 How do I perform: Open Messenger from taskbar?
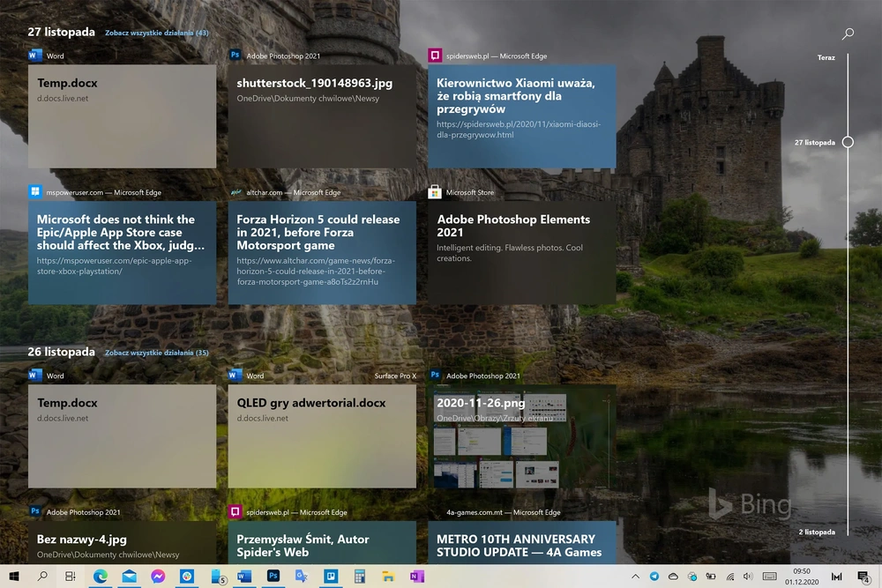pyautogui.click(x=158, y=577)
